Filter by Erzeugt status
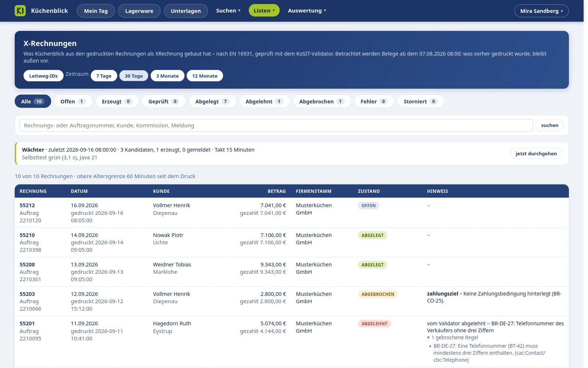Image resolution: width=588 pixels, height=368 pixels. (117, 101)
